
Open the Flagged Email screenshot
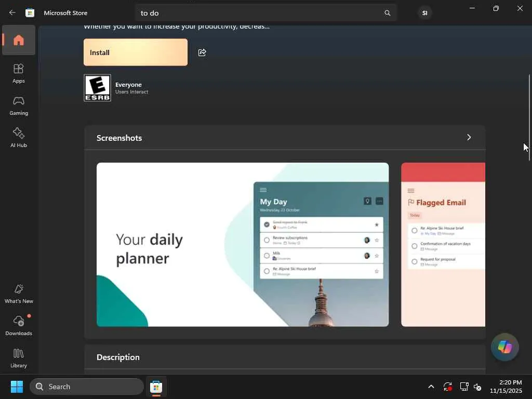tap(443, 245)
